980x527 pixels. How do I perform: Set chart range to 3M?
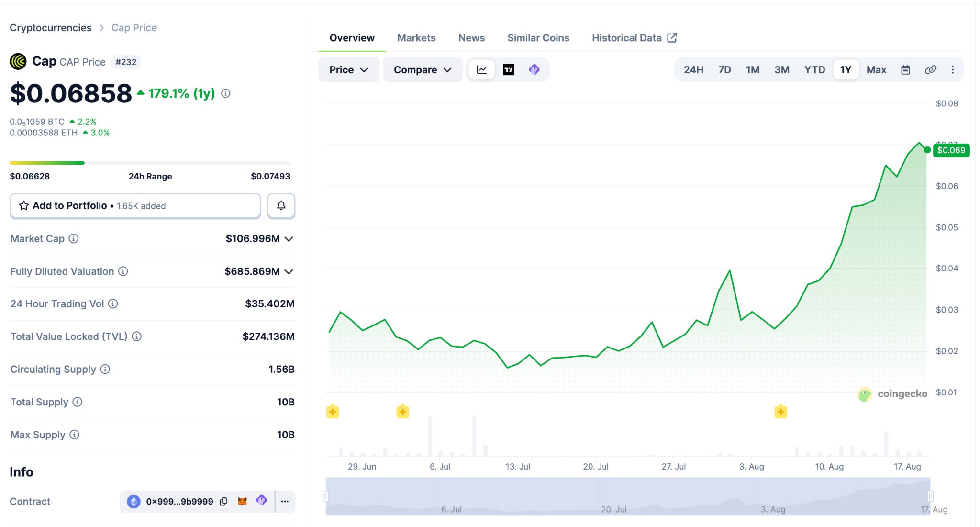pyautogui.click(x=782, y=70)
